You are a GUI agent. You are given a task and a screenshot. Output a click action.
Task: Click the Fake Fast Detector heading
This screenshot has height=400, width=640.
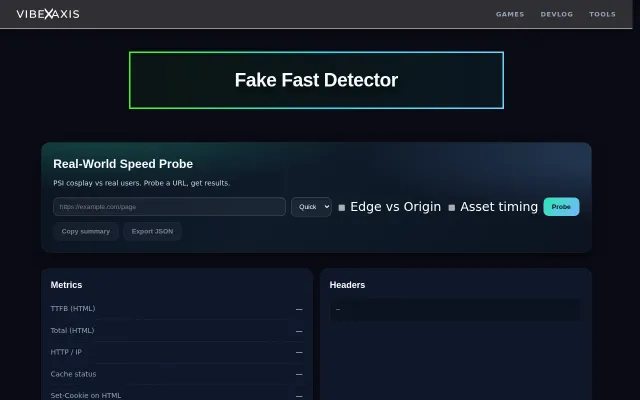pyautogui.click(x=316, y=80)
